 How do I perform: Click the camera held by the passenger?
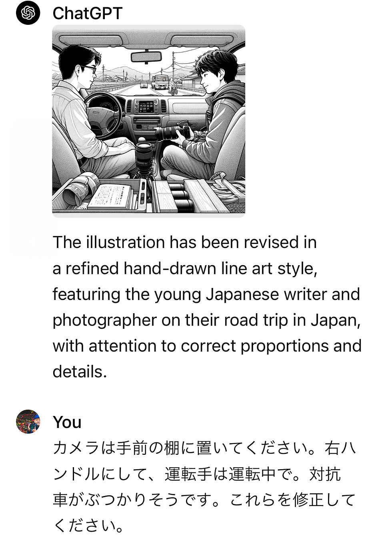point(173,132)
